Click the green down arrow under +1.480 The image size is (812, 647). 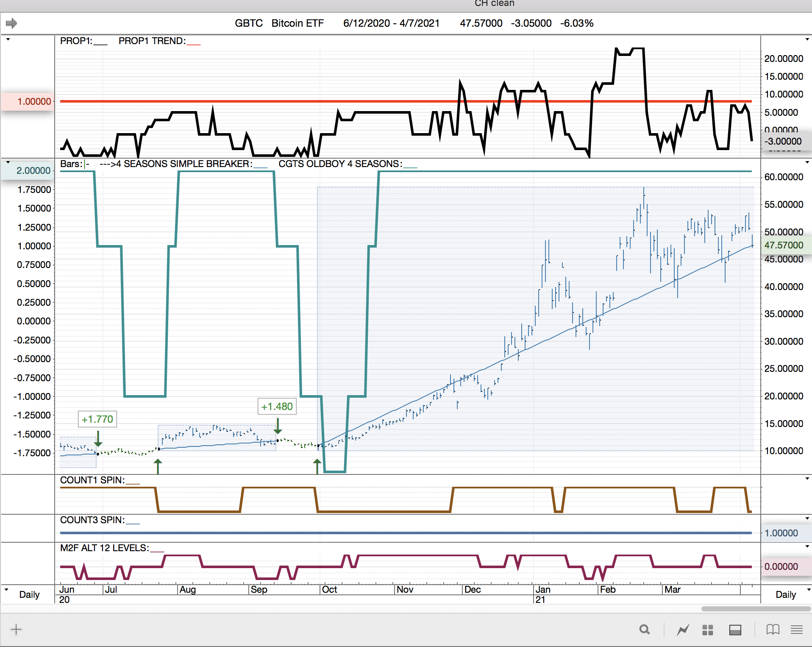[278, 426]
